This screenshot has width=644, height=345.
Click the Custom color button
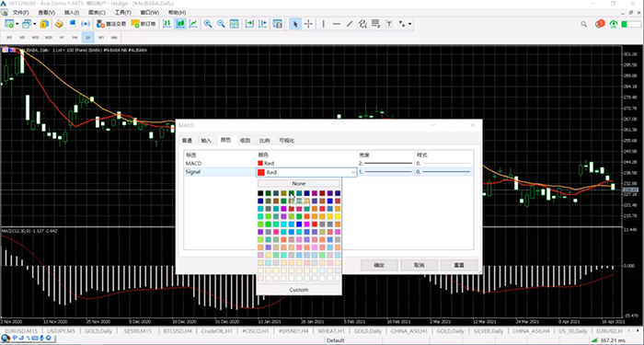click(299, 290)
